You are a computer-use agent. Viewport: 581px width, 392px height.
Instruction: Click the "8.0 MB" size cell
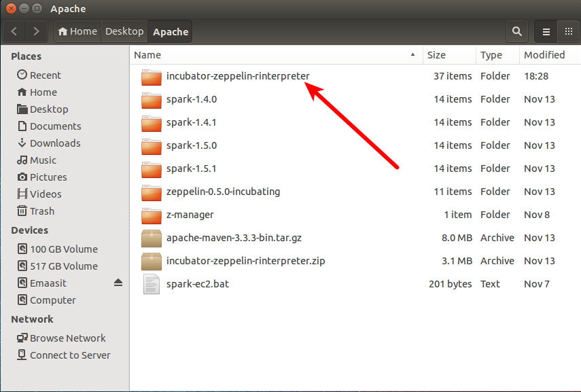point(457,238)
